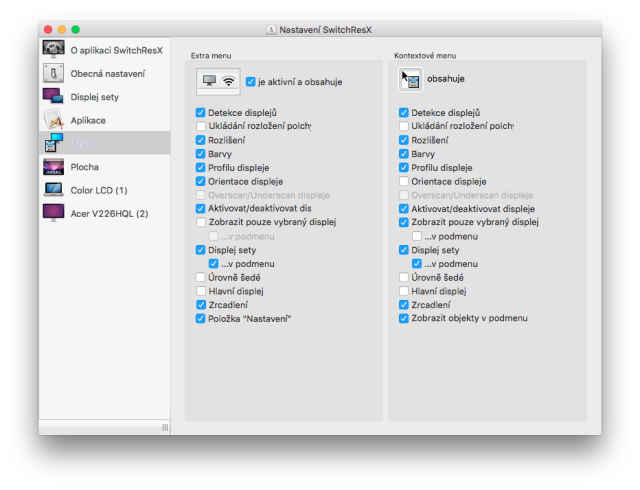Uncheck Displej sety in Extra menu
The image size is (640, 490).
[x=200, y=249]
